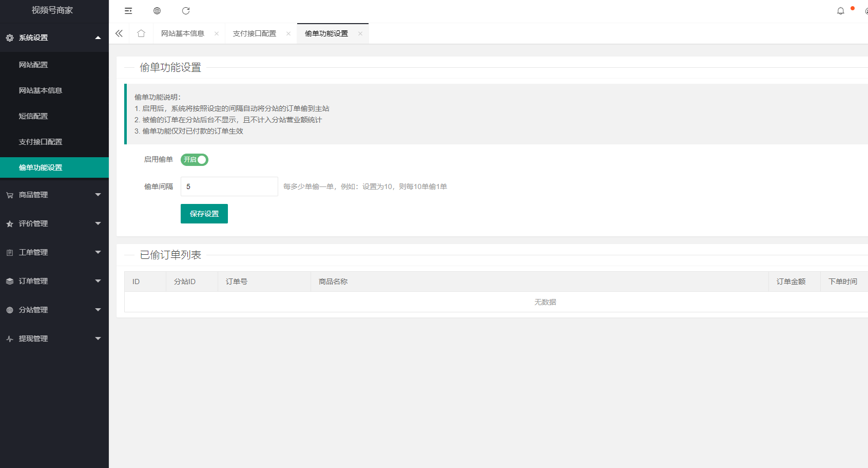Click the home icon next to the tabs

pos(141,33)
